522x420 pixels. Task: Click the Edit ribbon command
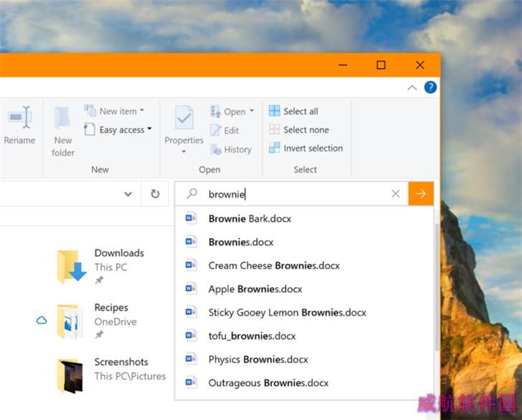click(224, 130)
